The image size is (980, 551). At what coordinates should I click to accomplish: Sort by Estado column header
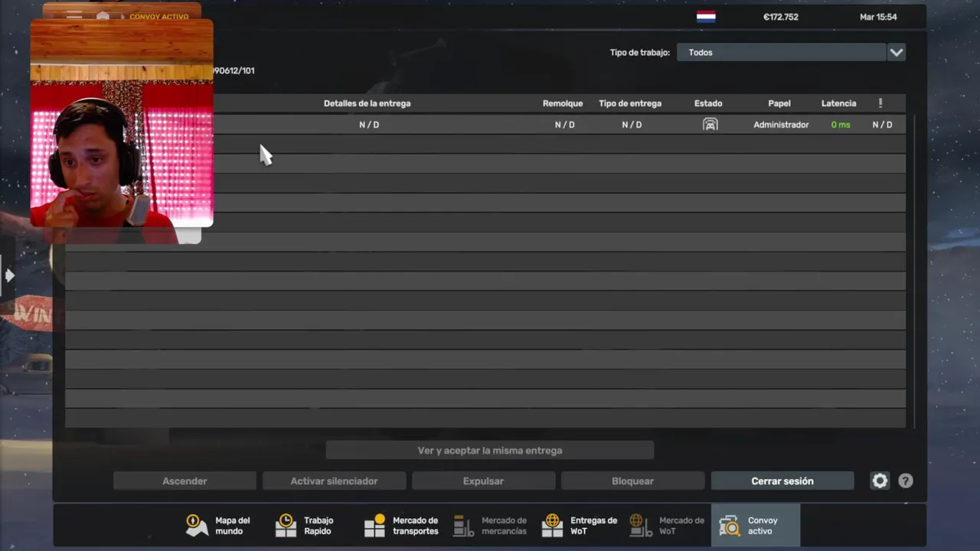(x=708, y=103)
